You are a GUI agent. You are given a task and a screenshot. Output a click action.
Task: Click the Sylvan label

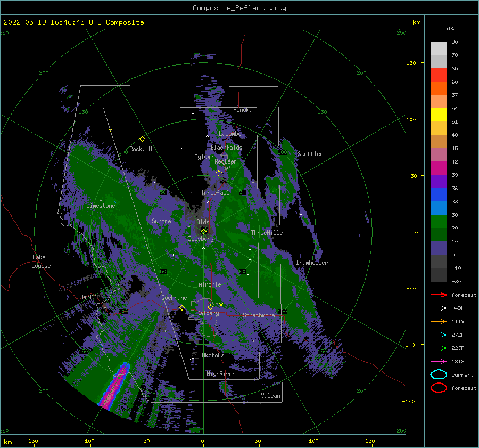204,157
